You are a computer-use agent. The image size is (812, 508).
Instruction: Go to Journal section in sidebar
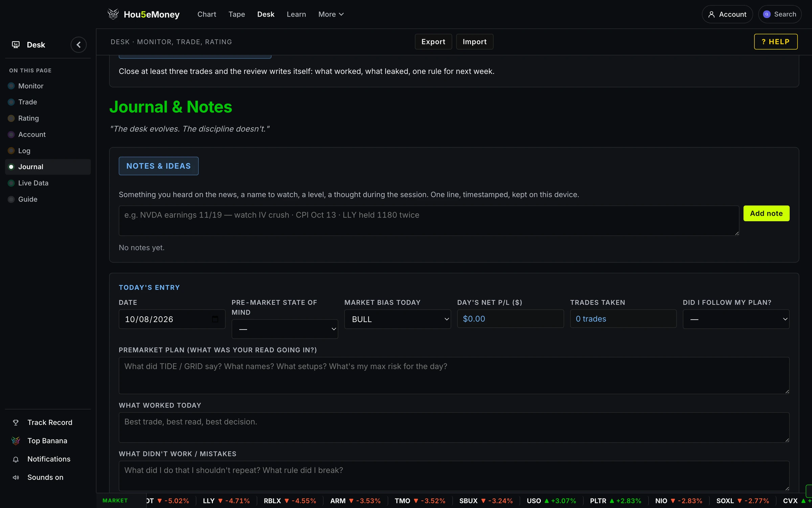pos(48,167)
